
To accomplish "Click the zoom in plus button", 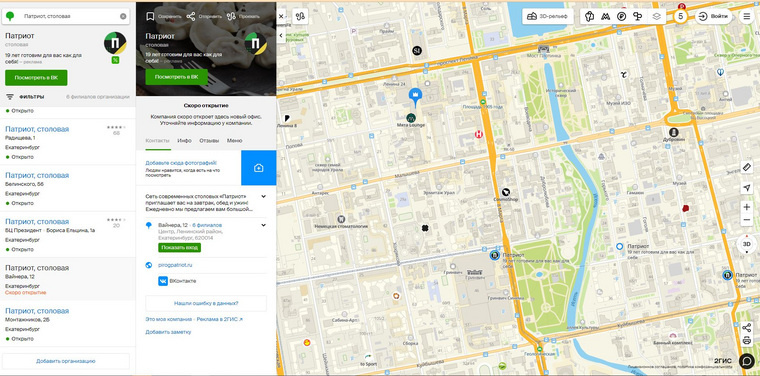I will (746, 207).
